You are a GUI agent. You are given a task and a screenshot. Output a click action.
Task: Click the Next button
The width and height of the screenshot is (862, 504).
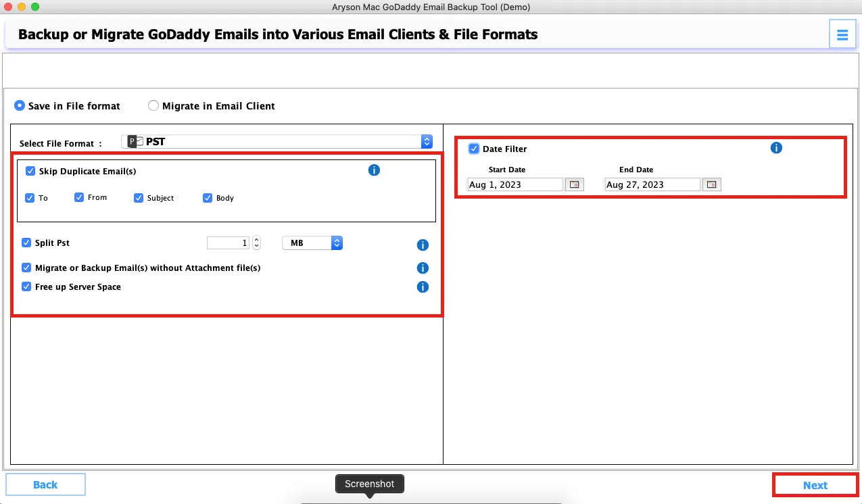(815, 485)
